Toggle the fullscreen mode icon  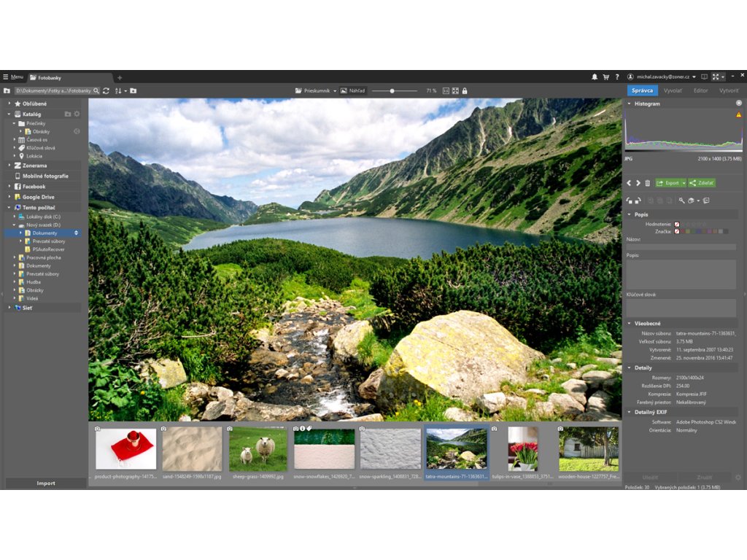[716, 77]
